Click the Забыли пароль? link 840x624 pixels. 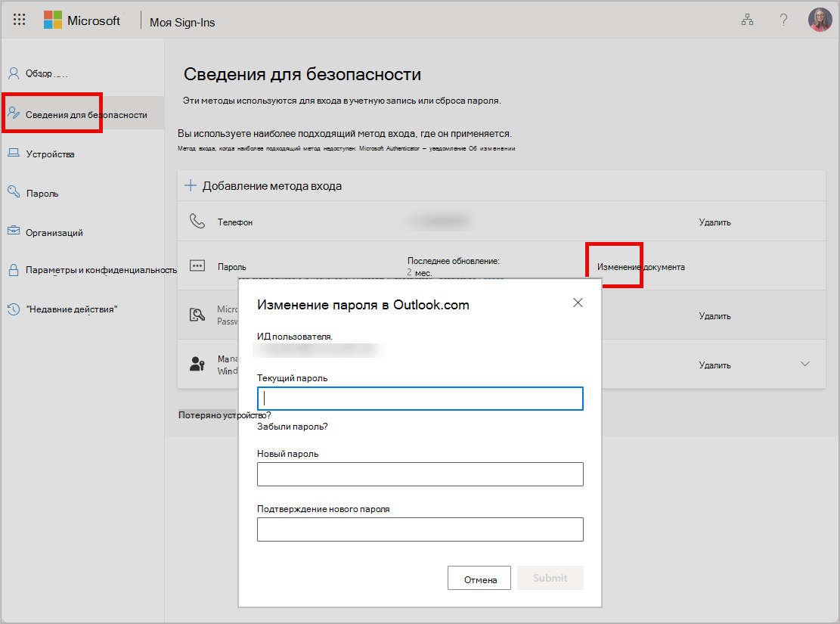[293, 427]
